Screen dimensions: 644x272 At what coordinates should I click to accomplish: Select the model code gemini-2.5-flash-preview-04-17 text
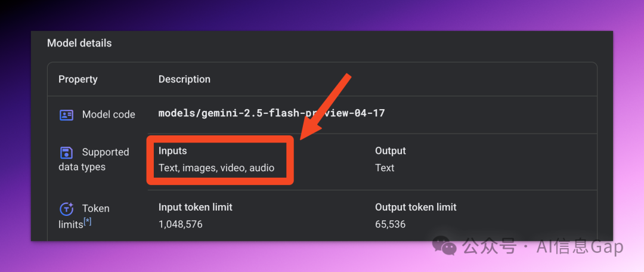271,113
